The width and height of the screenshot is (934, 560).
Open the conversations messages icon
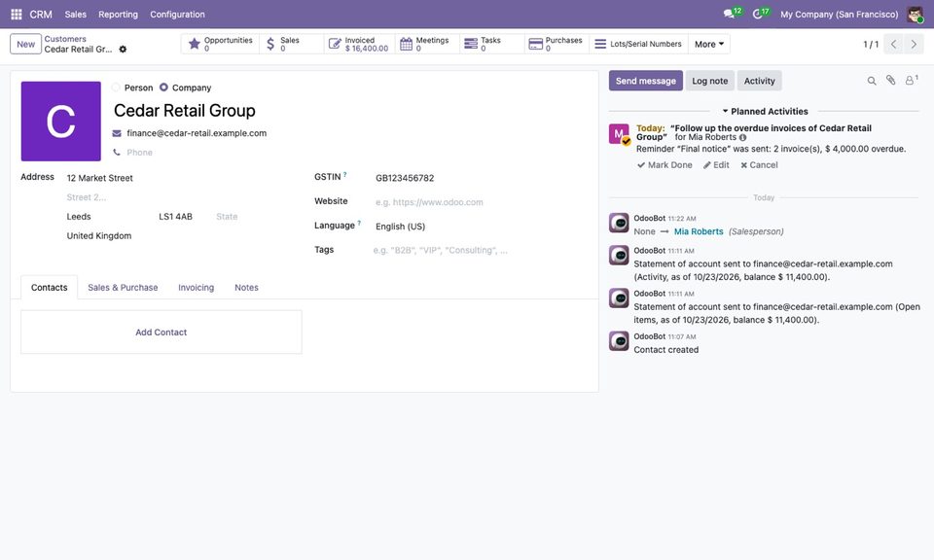[731, 14]
